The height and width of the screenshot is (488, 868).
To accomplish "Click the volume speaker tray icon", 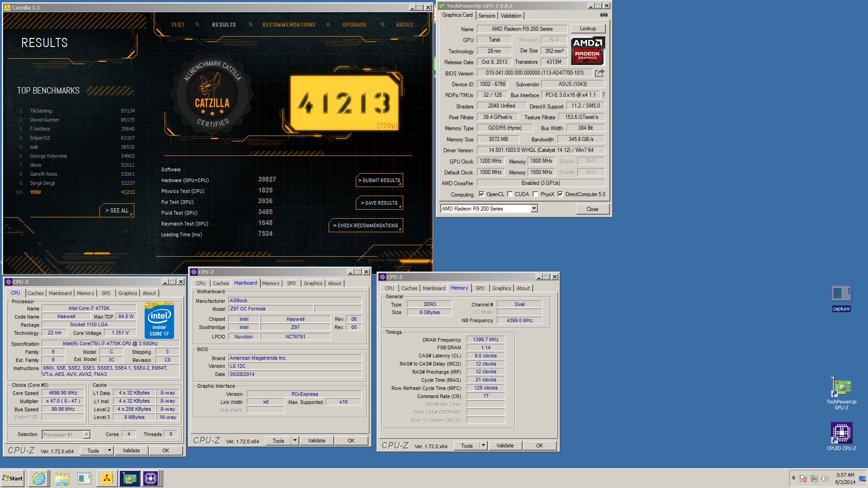I will point(825,479).
